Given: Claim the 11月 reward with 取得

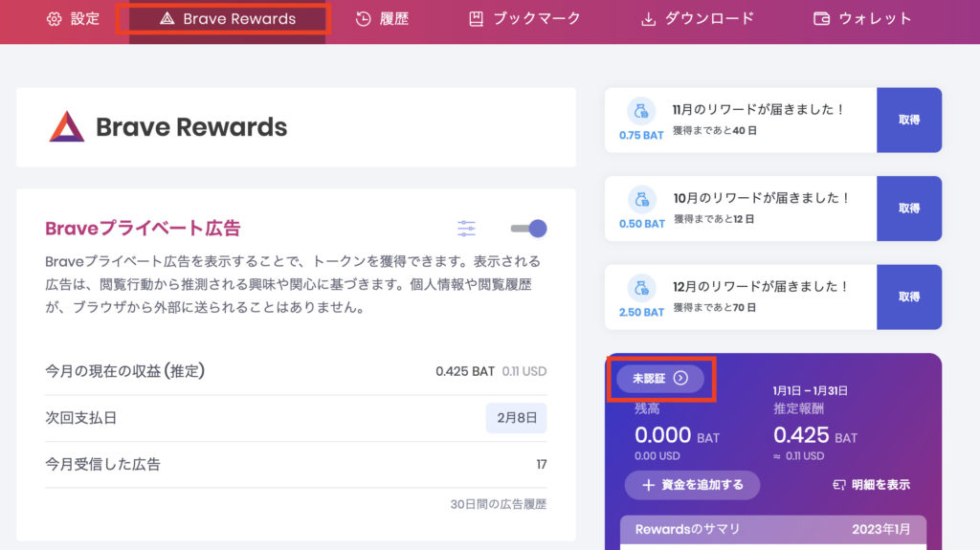Looking at the screenshot, I should coord(909,120).
